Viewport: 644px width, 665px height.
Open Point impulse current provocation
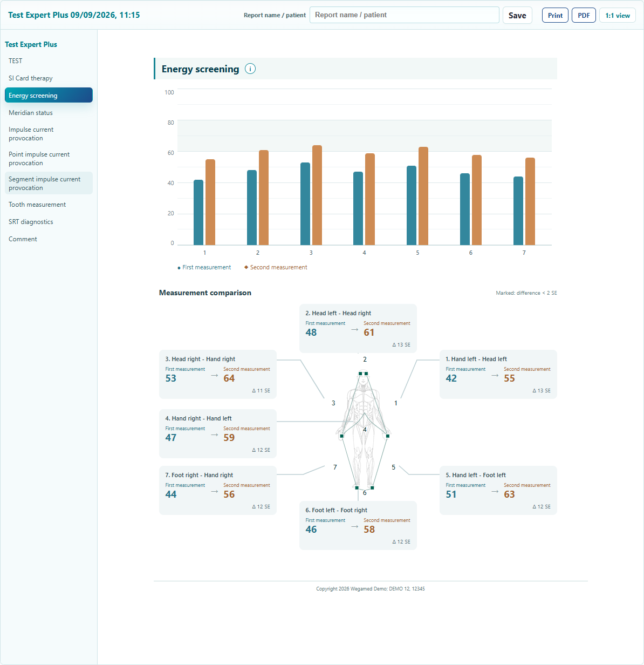[x=49, y=159]
